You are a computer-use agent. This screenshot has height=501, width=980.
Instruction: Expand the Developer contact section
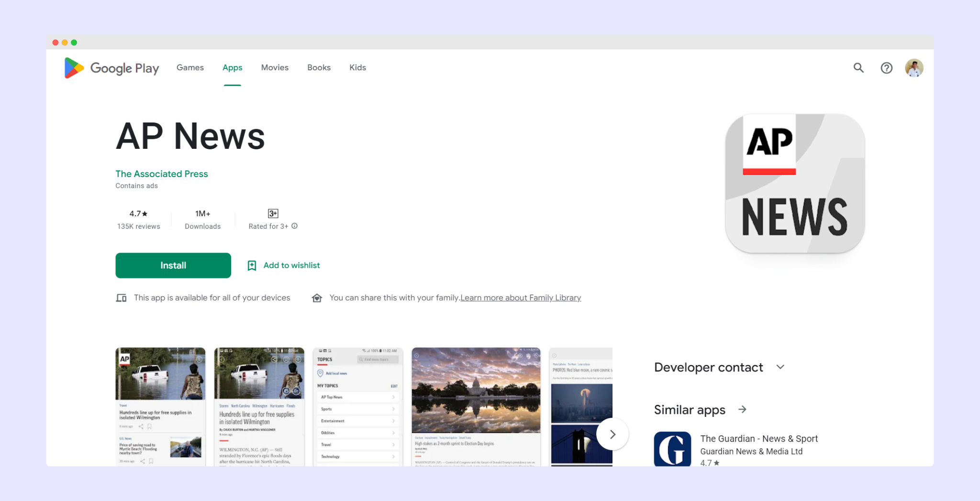click(x=780, y=367)
